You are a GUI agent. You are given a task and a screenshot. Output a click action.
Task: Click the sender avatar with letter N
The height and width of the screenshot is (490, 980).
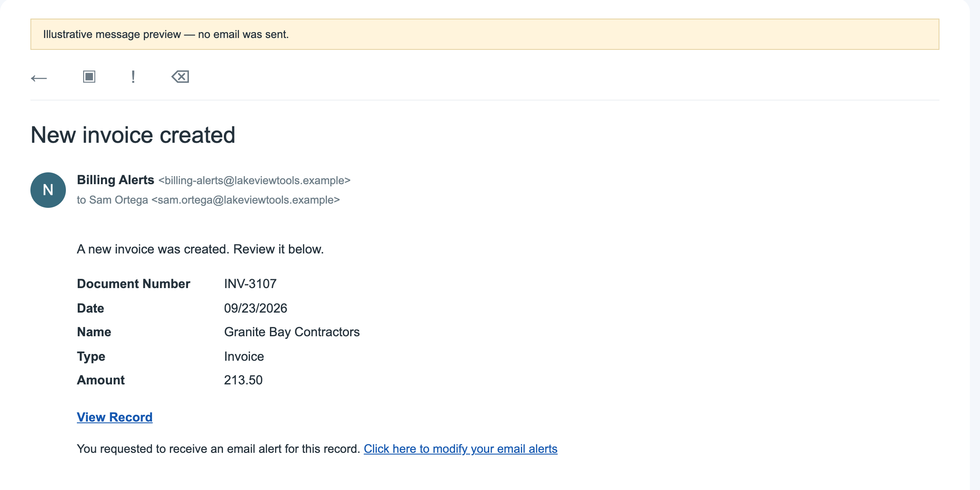(48, 190)
